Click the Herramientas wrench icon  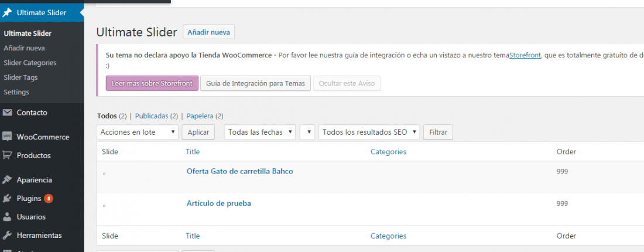coord(7,236)
